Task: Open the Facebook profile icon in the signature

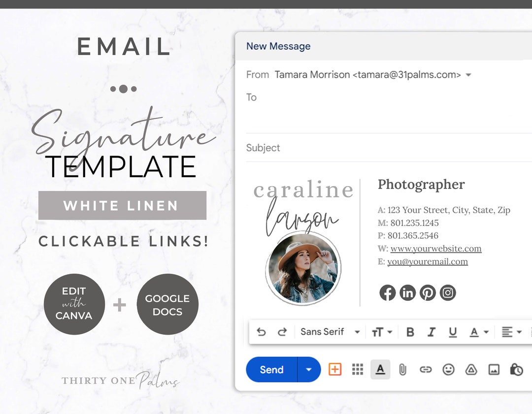Action: tap(388, 292)
